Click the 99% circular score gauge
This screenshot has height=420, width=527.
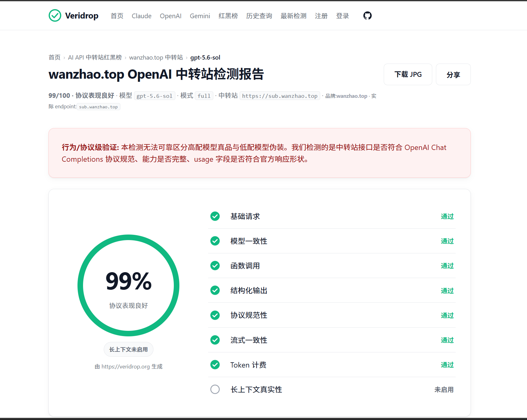click(128, 285)
